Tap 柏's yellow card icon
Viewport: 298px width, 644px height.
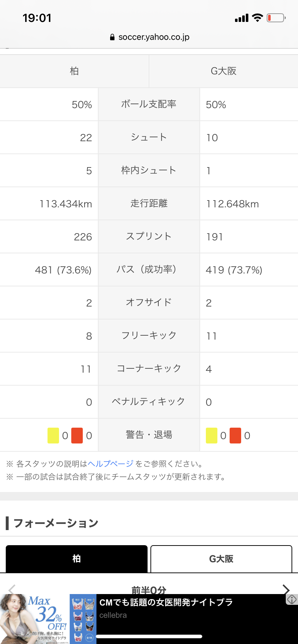coord(53,436)
